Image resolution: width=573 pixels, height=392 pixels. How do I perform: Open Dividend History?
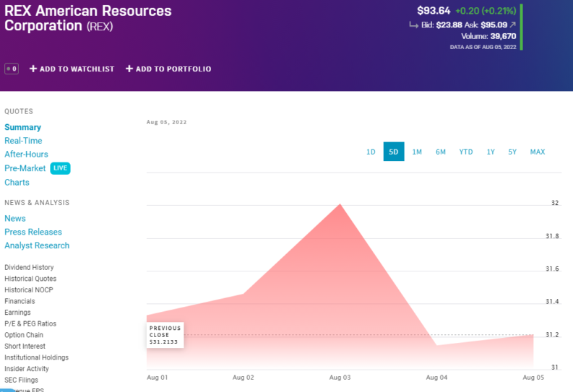[29, 267]
